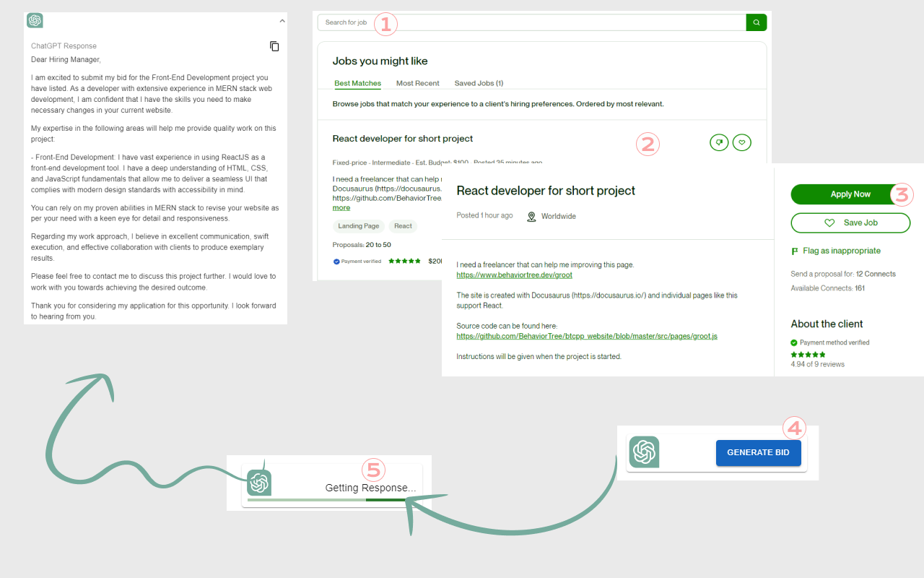Click the Save Job button

click(x=850, y=223)
